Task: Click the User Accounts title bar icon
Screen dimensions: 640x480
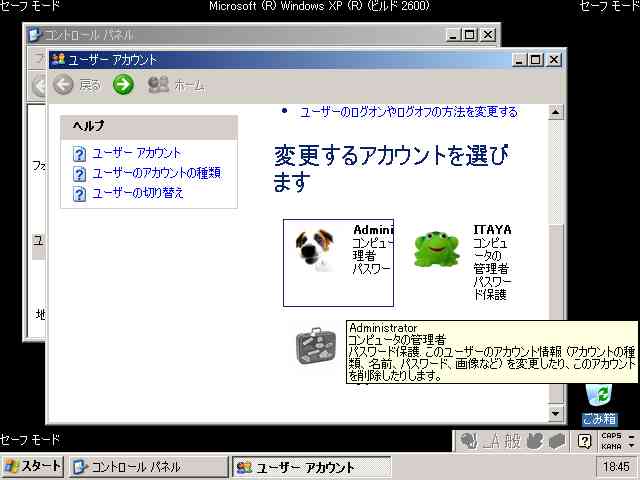Action: click(x=58, y=59)
